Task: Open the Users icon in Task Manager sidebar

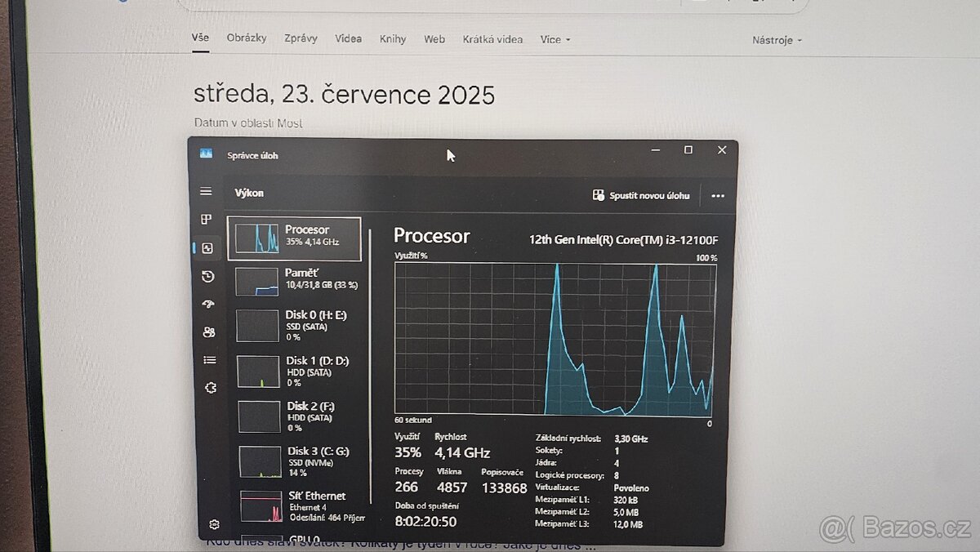Action: pos(209,332)
